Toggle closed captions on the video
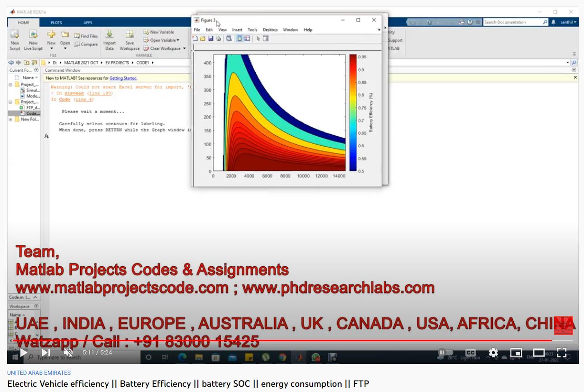This screenshot has width=584, height=392. pyautogui.click(x=470, y=353)
